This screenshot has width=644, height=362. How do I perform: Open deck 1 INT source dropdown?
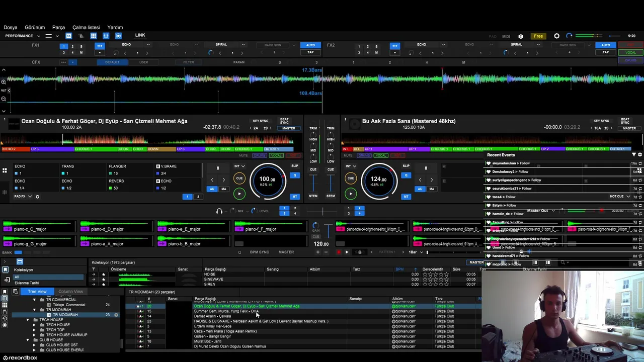pyautogui.click(x=240, y=166)
